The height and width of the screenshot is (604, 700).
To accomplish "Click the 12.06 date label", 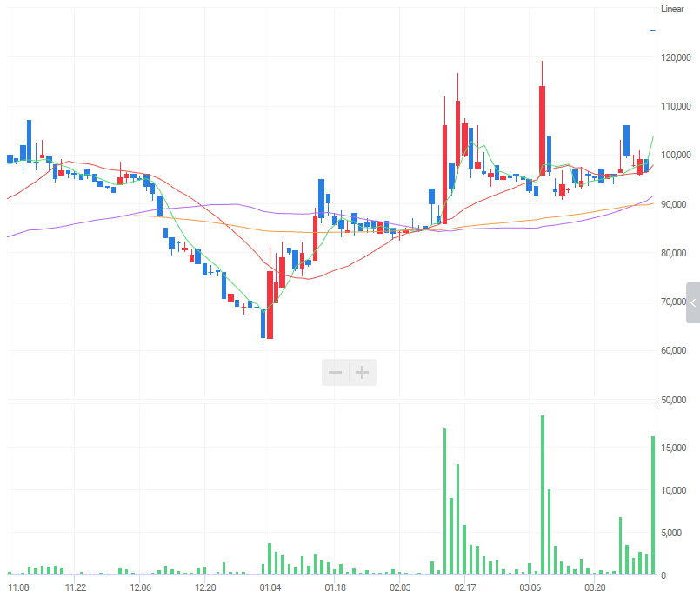I will coord(140,587).
